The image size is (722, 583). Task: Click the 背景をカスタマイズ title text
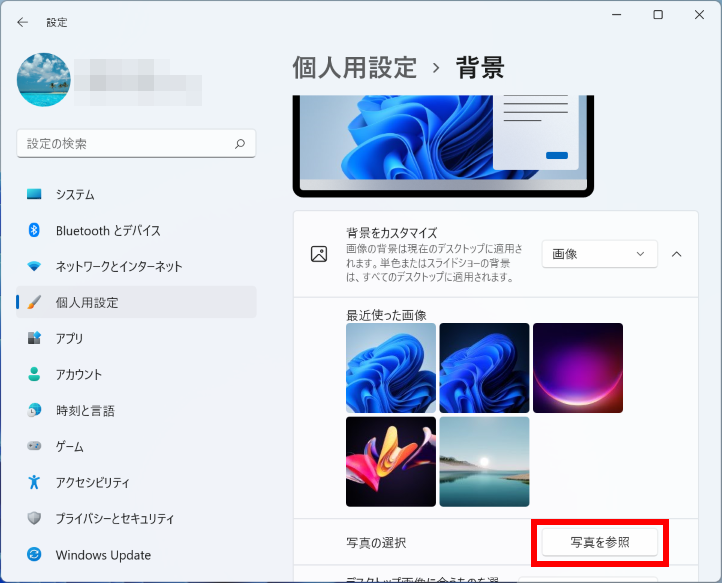pos(392,233)
